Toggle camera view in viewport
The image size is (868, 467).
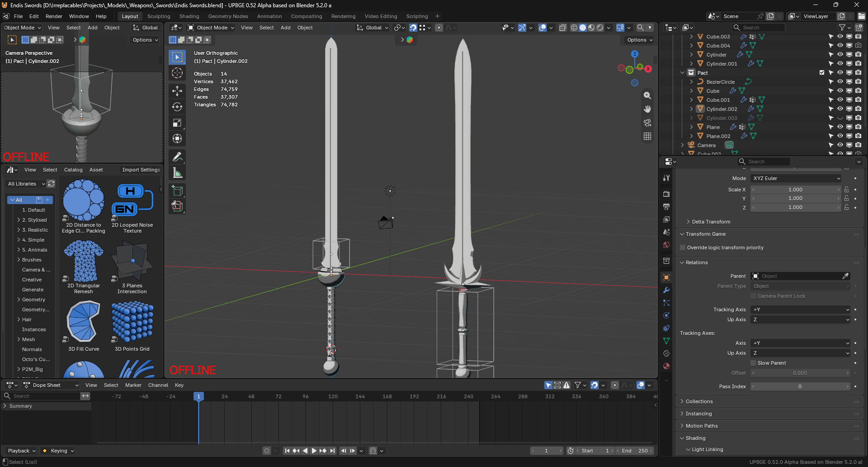pos(647,123)
